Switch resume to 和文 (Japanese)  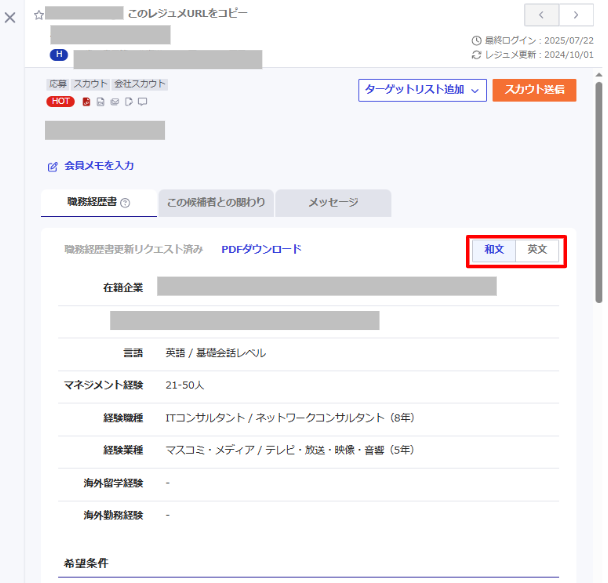point(494,250)
